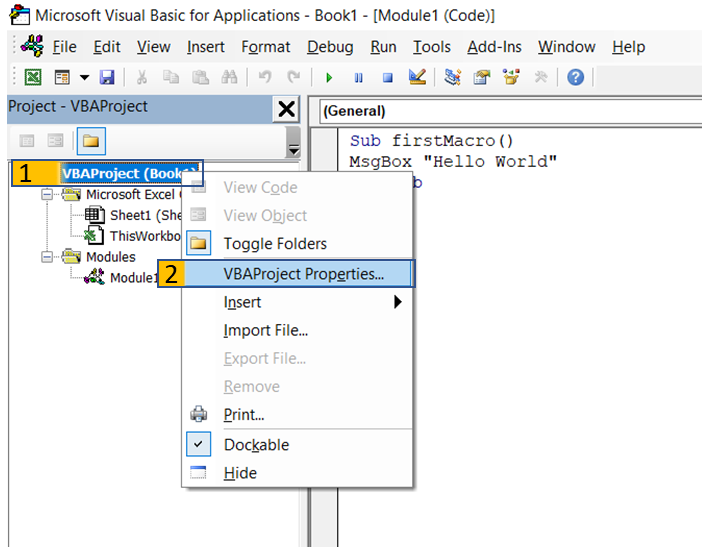
Task: Open Project Explorer toolbar icon
Action: point(453,77)
